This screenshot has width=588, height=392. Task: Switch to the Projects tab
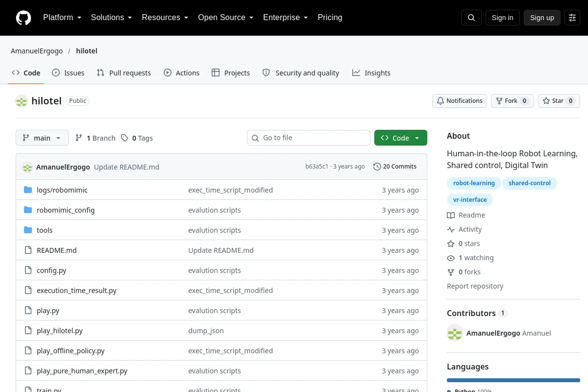click(231, 73)
